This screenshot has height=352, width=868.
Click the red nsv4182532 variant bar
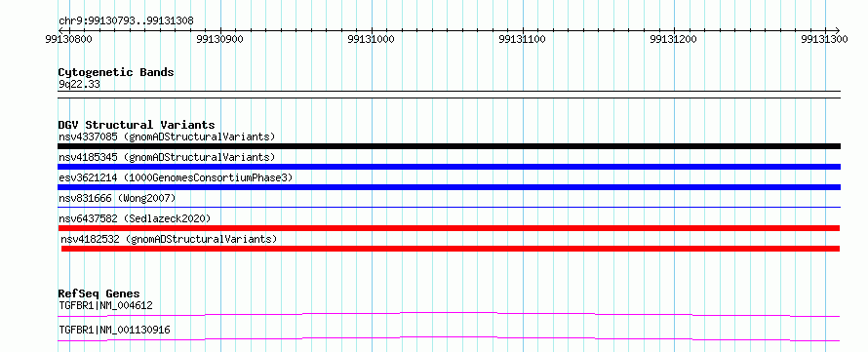tap(451, 249)
